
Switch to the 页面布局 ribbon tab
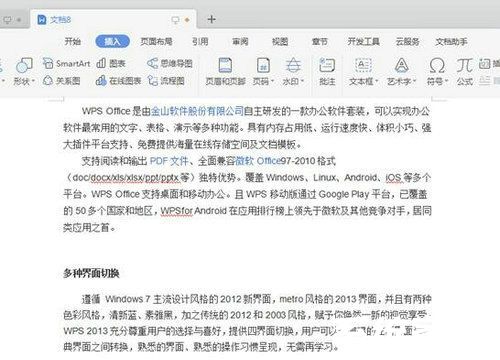point(156,41)
